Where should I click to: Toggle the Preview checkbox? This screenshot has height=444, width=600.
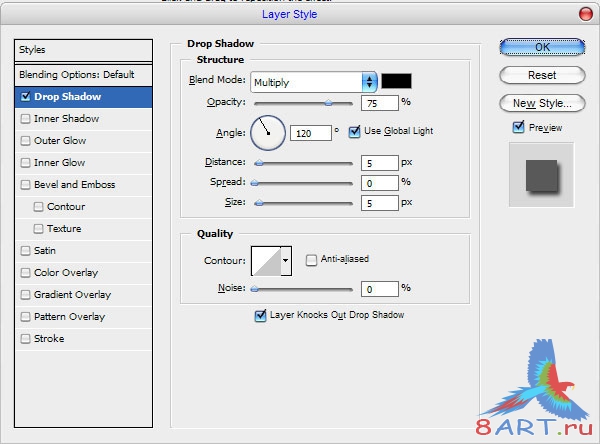coord(518,127)
